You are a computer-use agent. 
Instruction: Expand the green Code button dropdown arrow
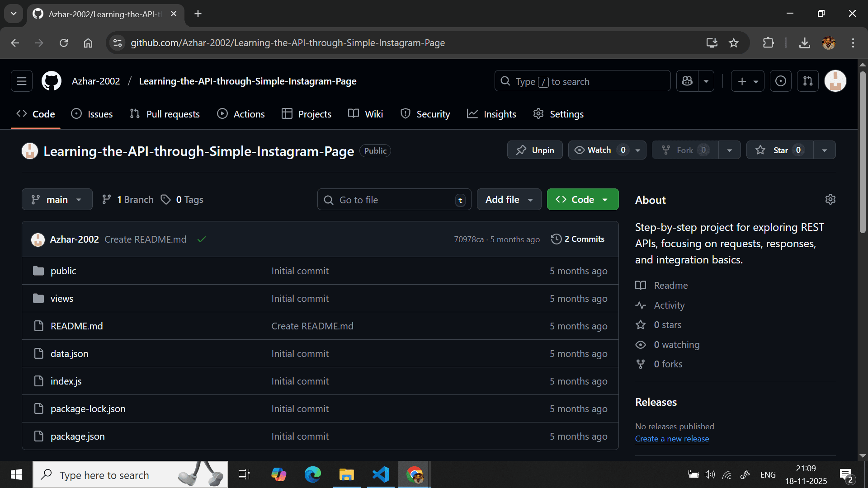(605, 199)
